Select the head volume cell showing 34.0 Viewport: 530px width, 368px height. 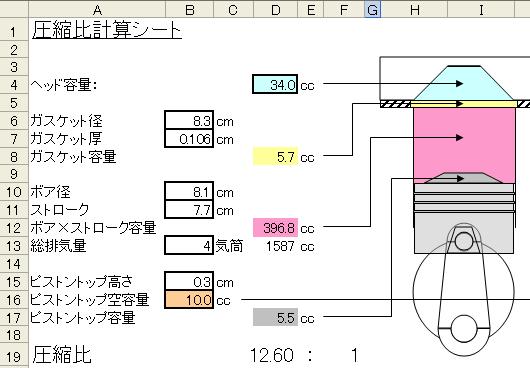pos(275,84)
